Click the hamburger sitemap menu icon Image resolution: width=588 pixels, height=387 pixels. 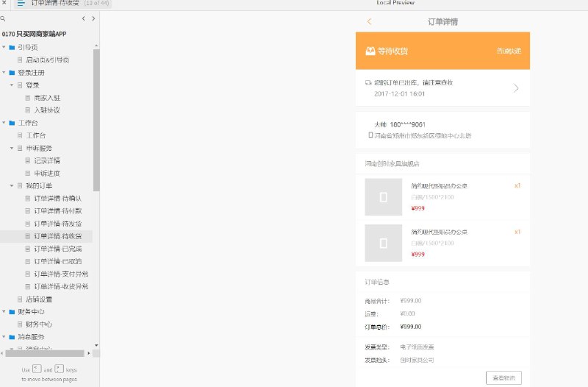21,3
